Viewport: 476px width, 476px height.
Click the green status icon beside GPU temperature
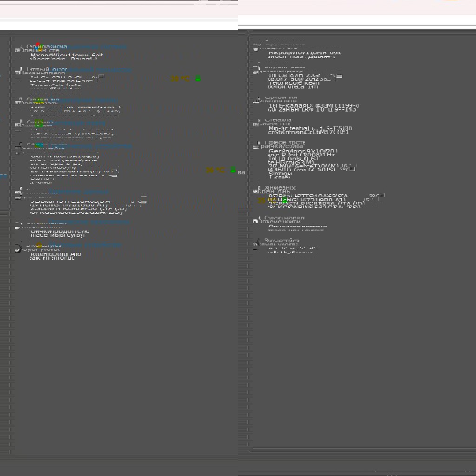(233, 170)
